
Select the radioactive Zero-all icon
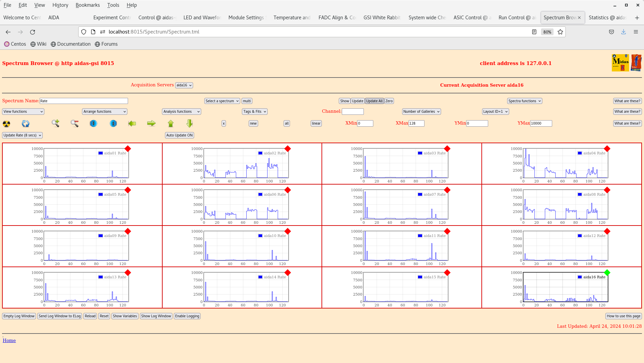7,123
